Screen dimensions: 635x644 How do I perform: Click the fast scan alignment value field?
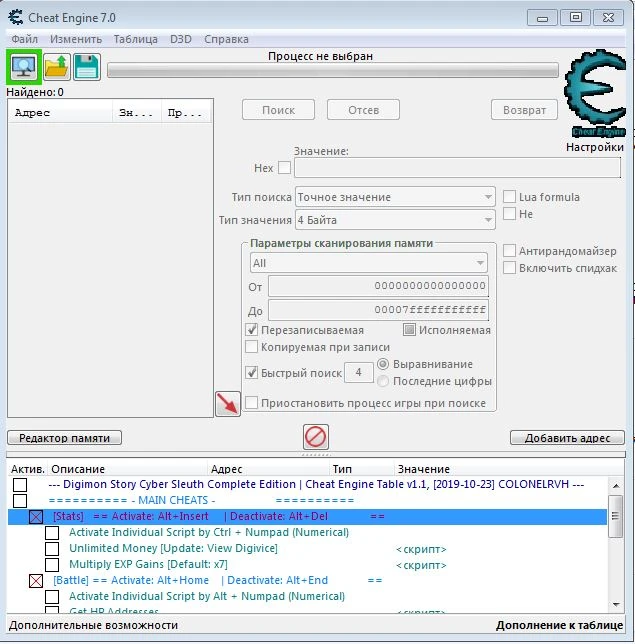(359, 373)
